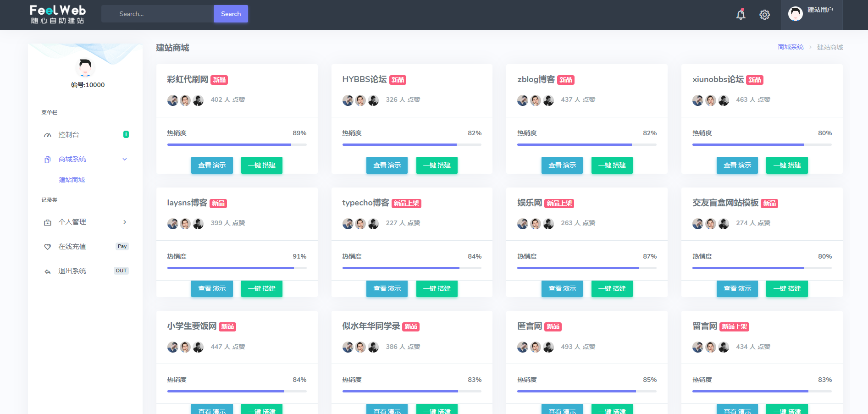Click the exit arrow icon beside 退出系统

[x=48, y=271]
